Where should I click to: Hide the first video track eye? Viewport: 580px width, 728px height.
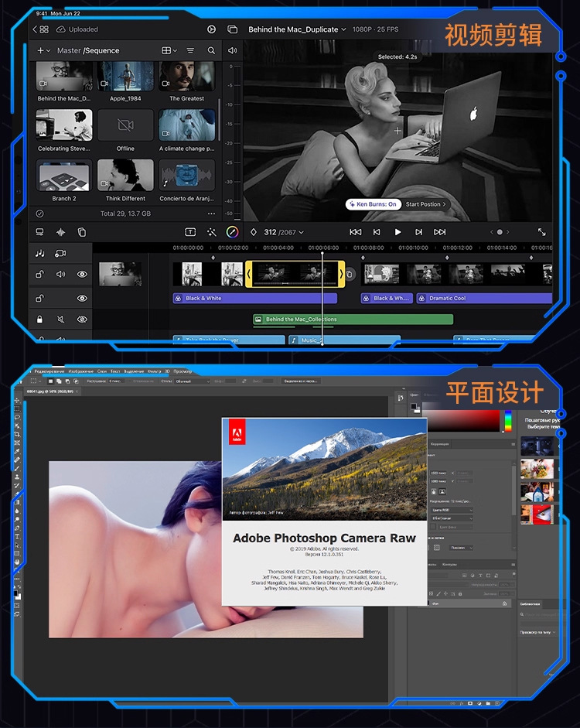pos(82,274)
